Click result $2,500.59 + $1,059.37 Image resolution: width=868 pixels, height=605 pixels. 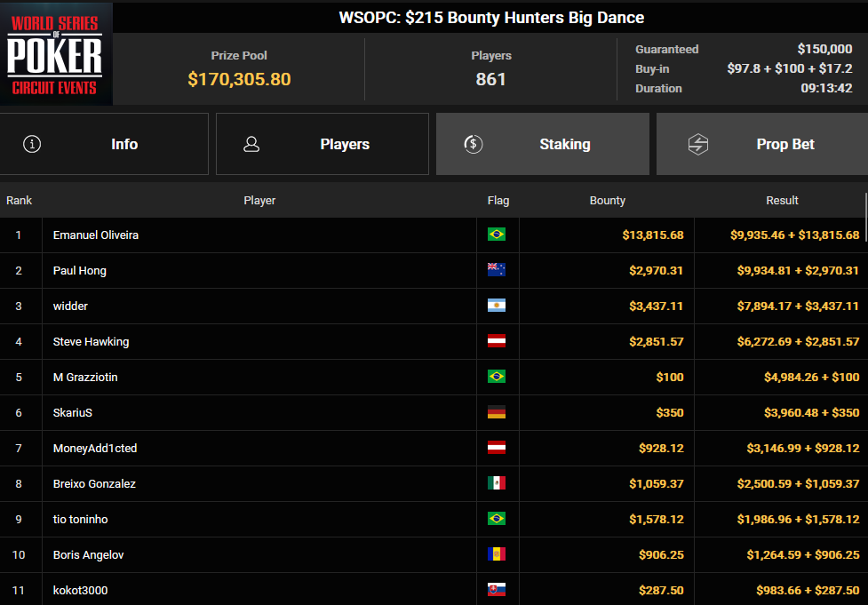click(x=798, y=484)
